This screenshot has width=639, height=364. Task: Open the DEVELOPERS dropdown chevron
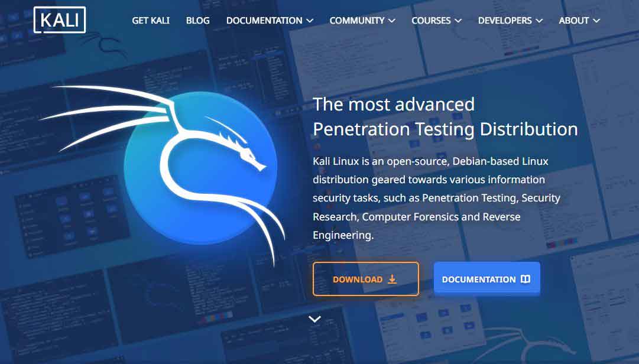[539, 21]
